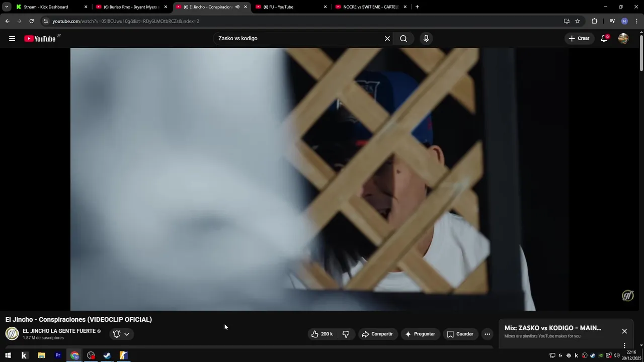This screenshot has height=362, width=644.
Task: Close the FU - YouTube tab
Action: pos(325,7)
